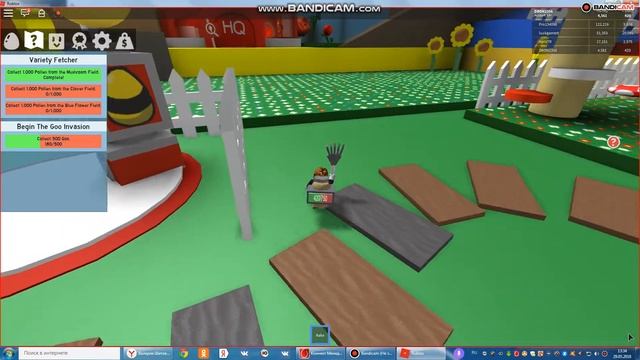The height and width of the screenshot is (360, 640).
Task: Click the pollen backpack meter above the player
Action: pyautogui.click(x=320, y=198)
